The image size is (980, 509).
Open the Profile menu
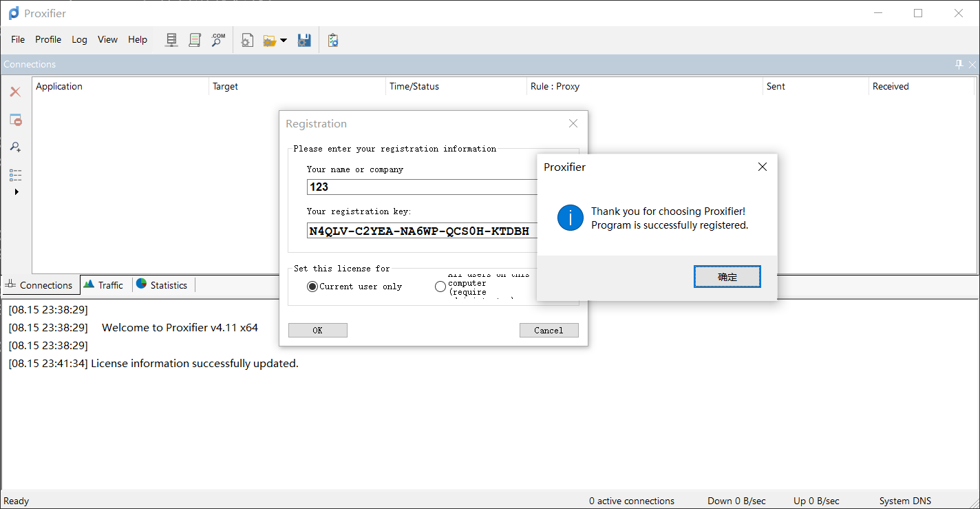[48, 39]
